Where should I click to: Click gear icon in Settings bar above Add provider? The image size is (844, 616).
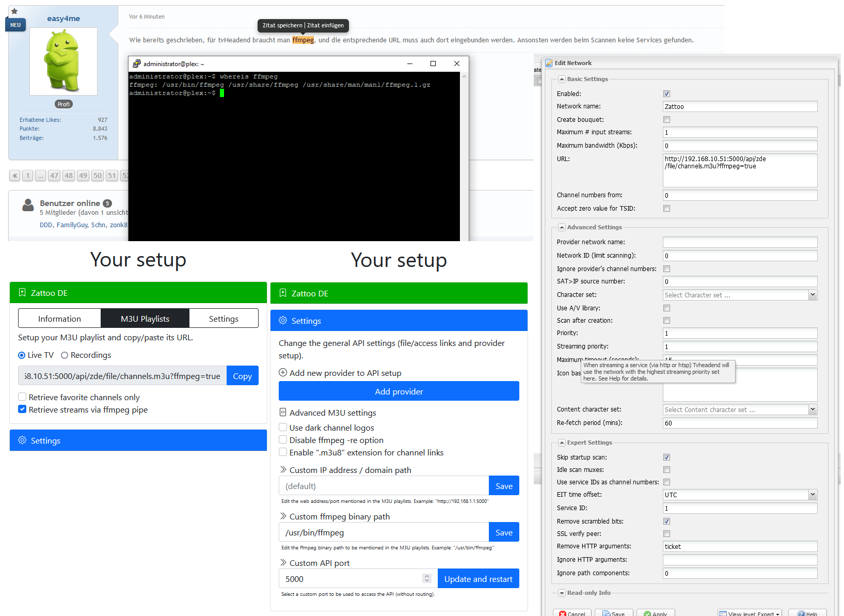click(283, 321)
